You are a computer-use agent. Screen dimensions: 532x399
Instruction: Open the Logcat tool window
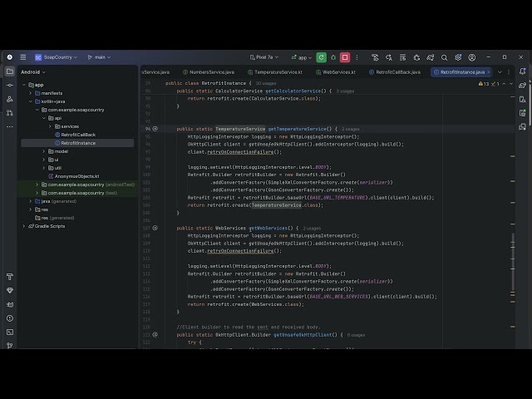pyautogui.click(x=10, y=305)
